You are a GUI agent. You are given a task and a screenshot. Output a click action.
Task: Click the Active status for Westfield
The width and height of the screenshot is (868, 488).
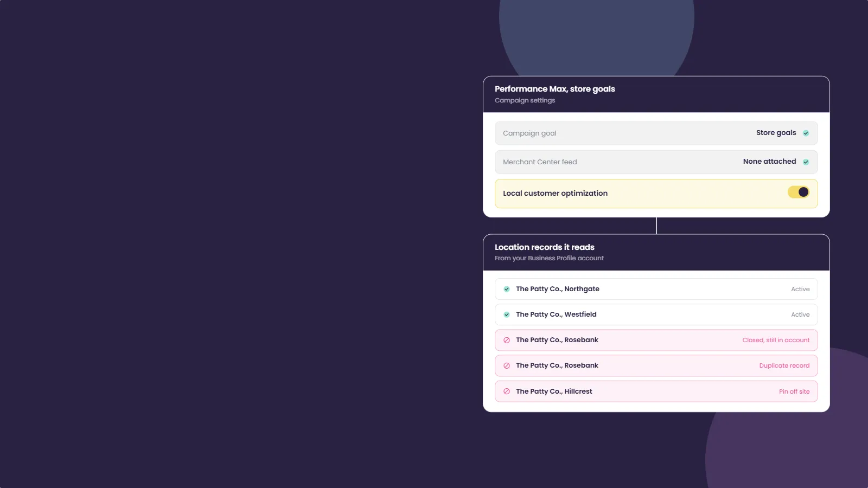pyautogui.click(x=800, y=314)
